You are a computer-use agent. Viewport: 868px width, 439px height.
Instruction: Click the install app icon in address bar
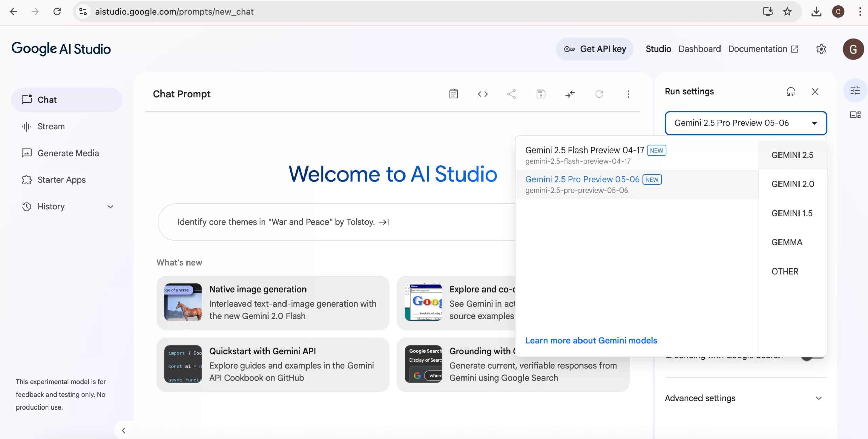(768, 12)
